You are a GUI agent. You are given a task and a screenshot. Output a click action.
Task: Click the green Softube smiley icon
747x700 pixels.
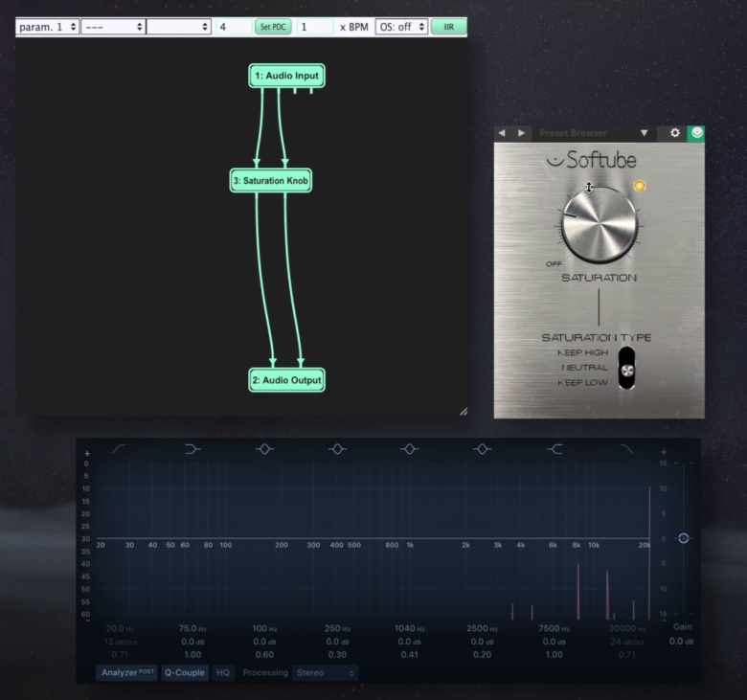696,133
